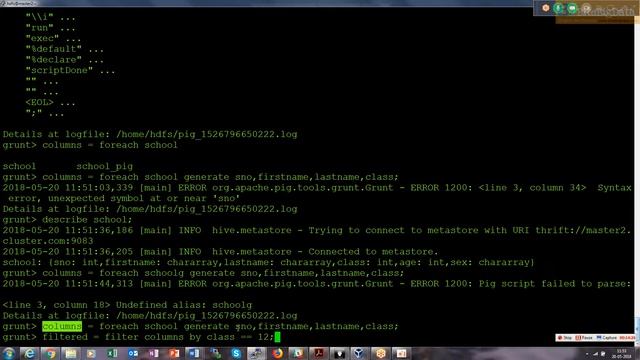Click the 'cluster.com:9083' text
640x360 pixels.
(x=48, y=241)
